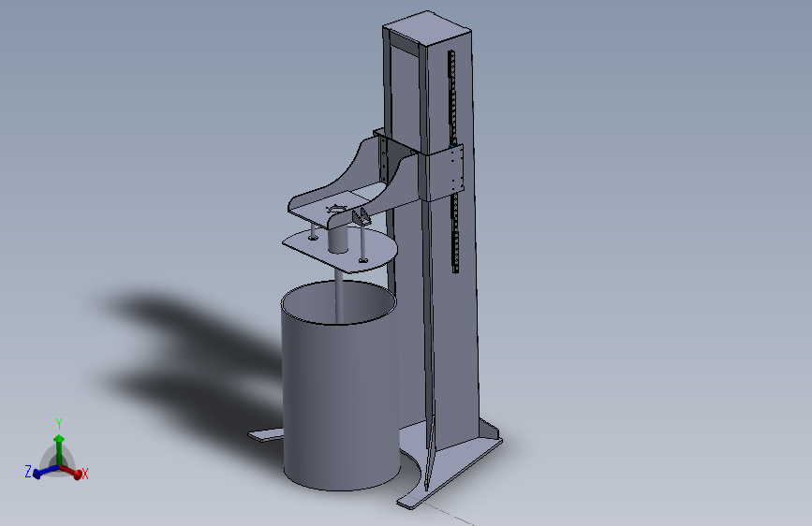Viewport: 812px width, 526px height.
Task: Select the mixer shaft entering the tank
Action: click(339, 296)
